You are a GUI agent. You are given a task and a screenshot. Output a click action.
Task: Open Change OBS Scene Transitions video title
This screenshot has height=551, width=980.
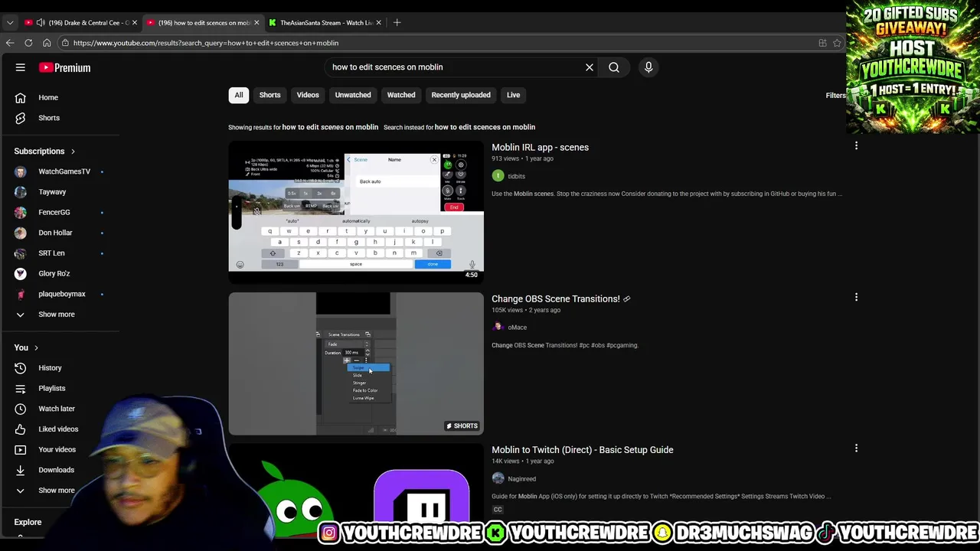tap(556, 299)
